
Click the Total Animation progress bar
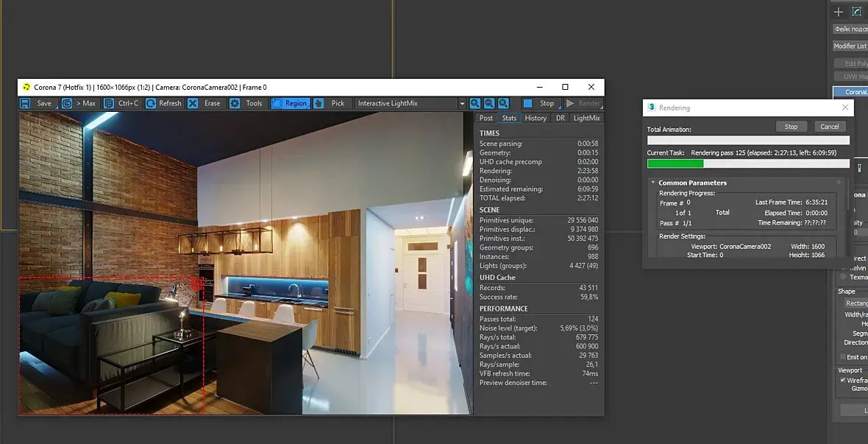748,140
